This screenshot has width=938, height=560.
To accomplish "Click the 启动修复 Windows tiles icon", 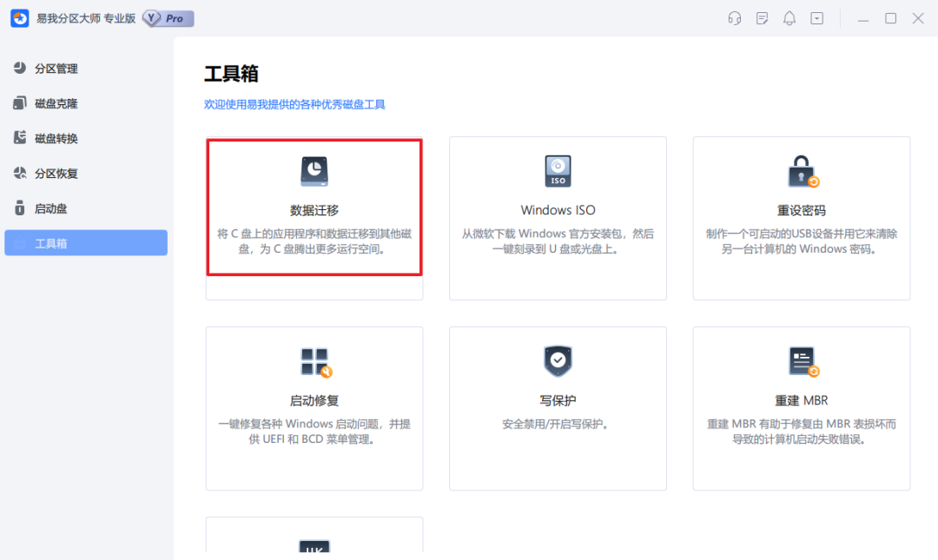I will tap(315, 363).
